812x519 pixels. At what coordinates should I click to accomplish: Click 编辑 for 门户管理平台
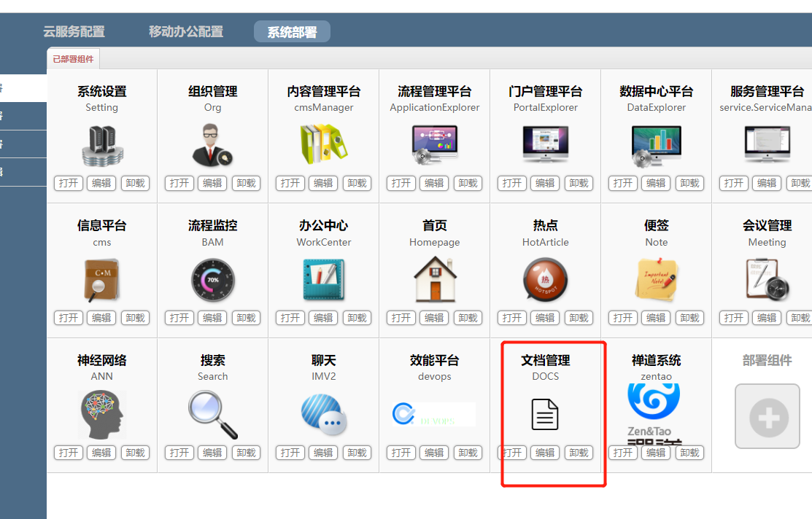click(545, 183)
